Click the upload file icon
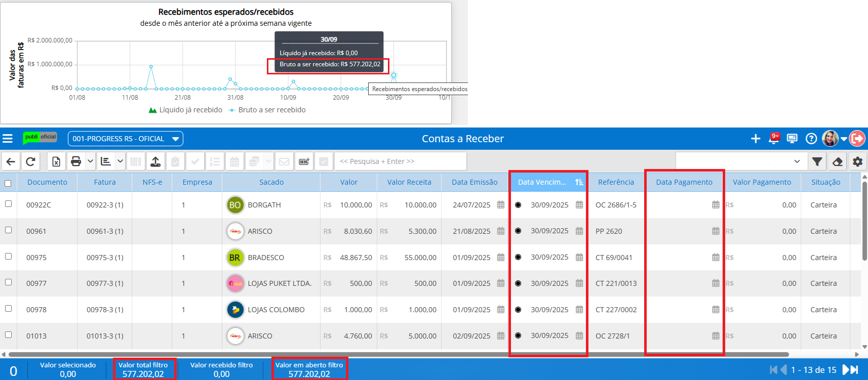Image resolution: width=868 pixels, height=380 pixels. (x=155, y=161)
